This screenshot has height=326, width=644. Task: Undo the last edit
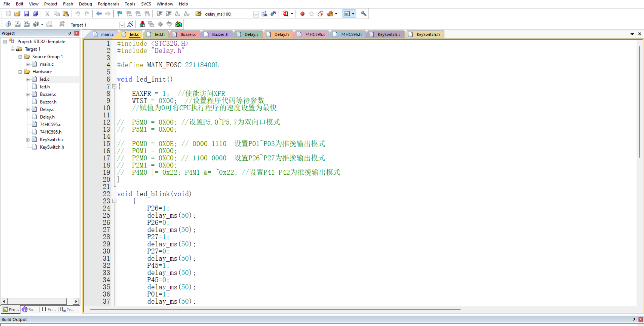coord(78,14)
